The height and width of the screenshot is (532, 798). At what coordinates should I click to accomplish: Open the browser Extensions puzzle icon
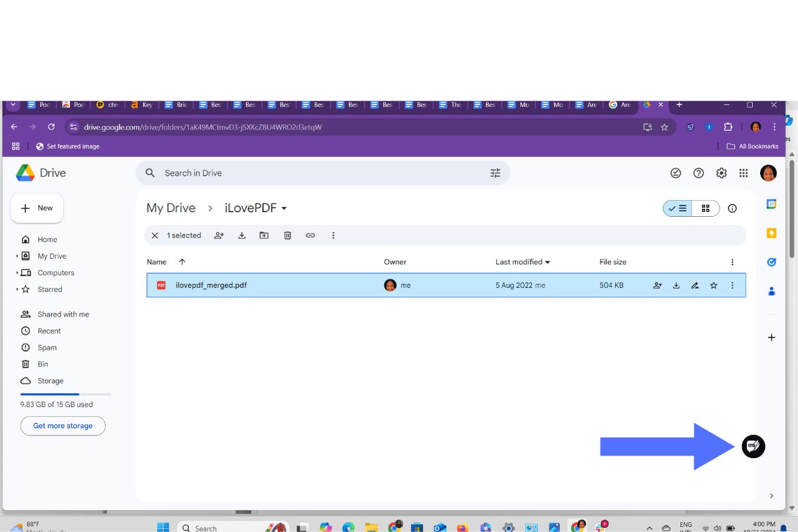pyautogui.click(x=728, y=127)
